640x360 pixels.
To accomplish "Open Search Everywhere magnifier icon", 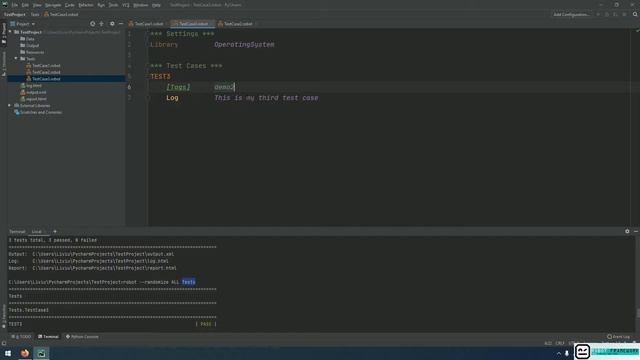I will pyautogui.click(x=635, y=14).
